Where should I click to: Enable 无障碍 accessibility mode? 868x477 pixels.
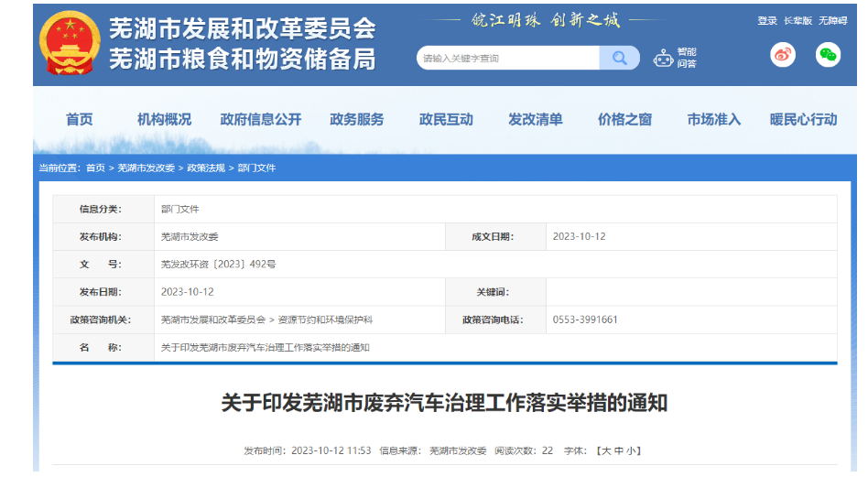832,21
